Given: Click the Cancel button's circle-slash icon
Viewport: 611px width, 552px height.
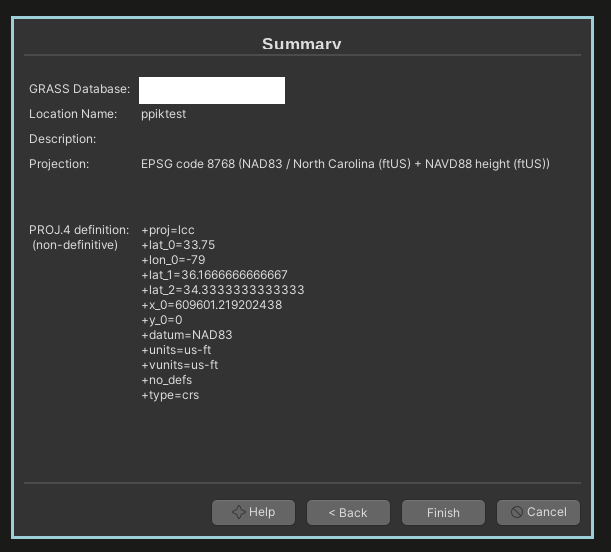Looking at the screenshot, I should 517,512.
